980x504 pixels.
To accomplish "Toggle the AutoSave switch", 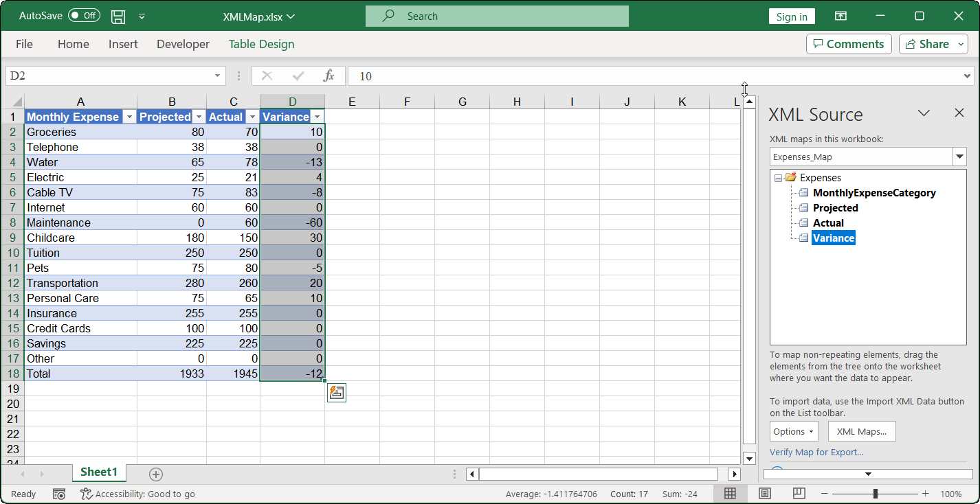I will point(84,16).
